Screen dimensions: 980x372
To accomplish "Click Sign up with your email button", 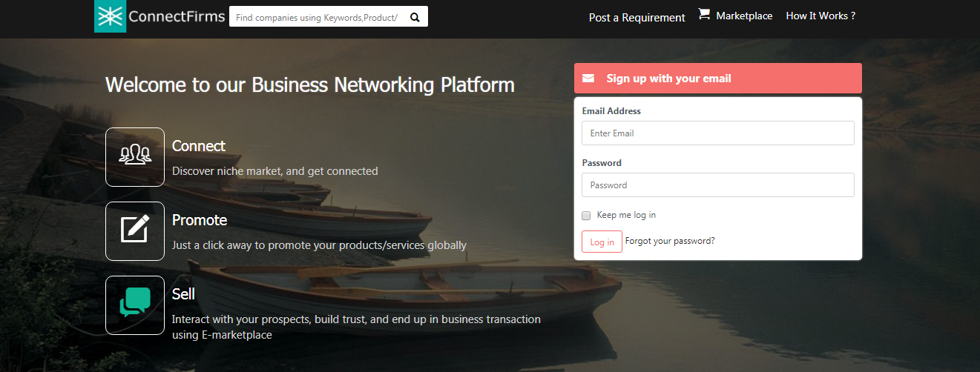I will 717,78.
